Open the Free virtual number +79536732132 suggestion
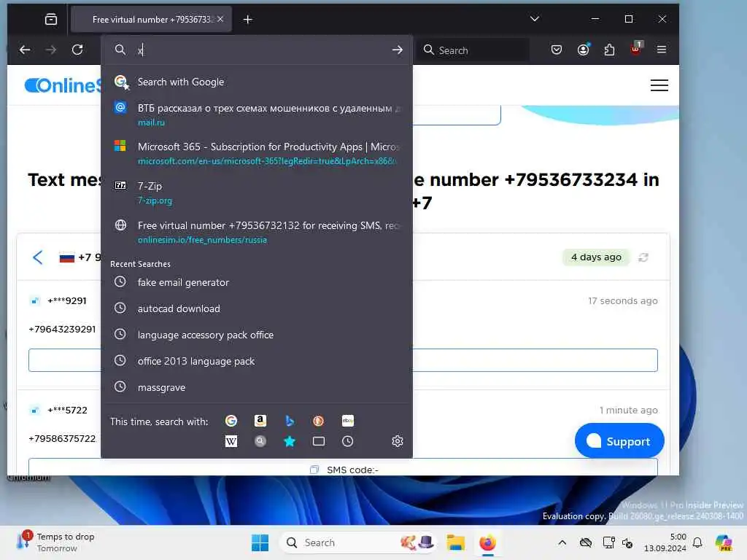Screen dimensions: 747x560 tap(257, 232)
